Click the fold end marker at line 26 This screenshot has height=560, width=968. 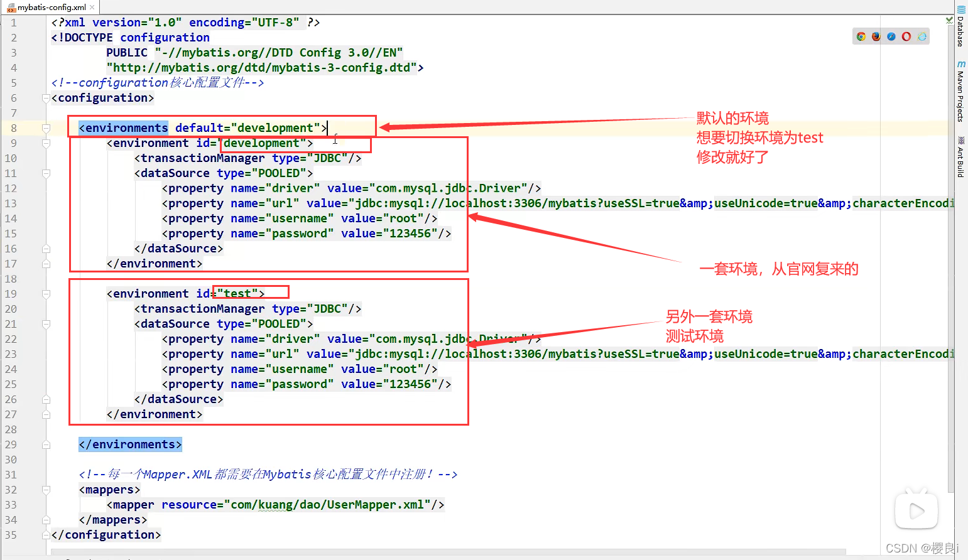[x=46, y=399]
